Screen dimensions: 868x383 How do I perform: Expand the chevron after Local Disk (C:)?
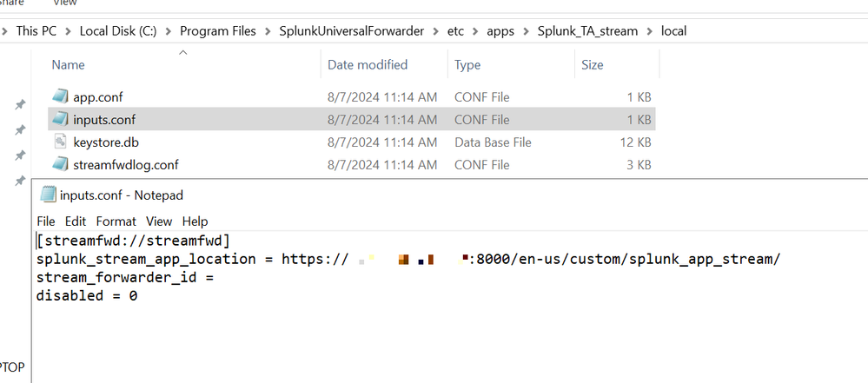pos(169,31)
